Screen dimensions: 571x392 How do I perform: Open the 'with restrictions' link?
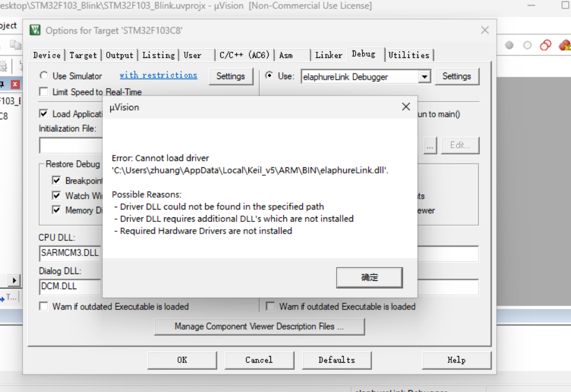[158, 75]
